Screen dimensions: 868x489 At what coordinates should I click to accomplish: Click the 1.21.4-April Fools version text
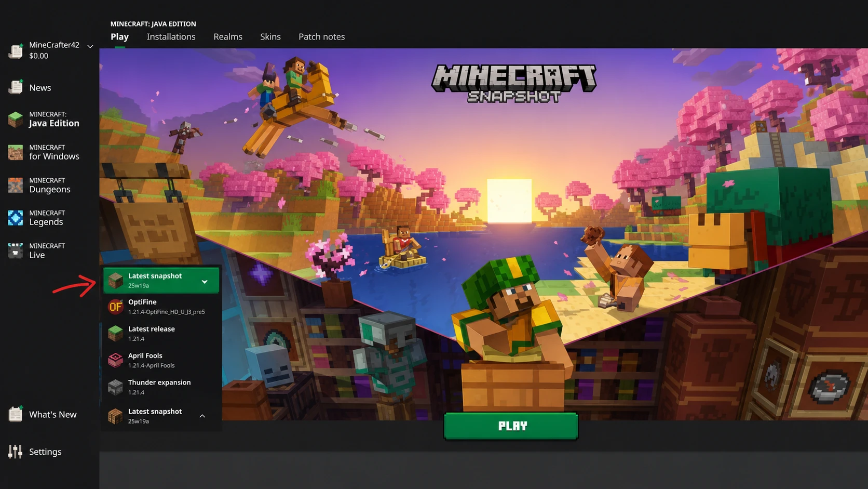click(x=152, y=365)
